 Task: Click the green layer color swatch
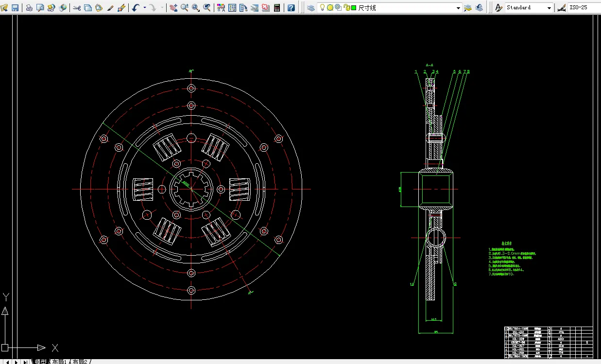(x=354, y=8)
